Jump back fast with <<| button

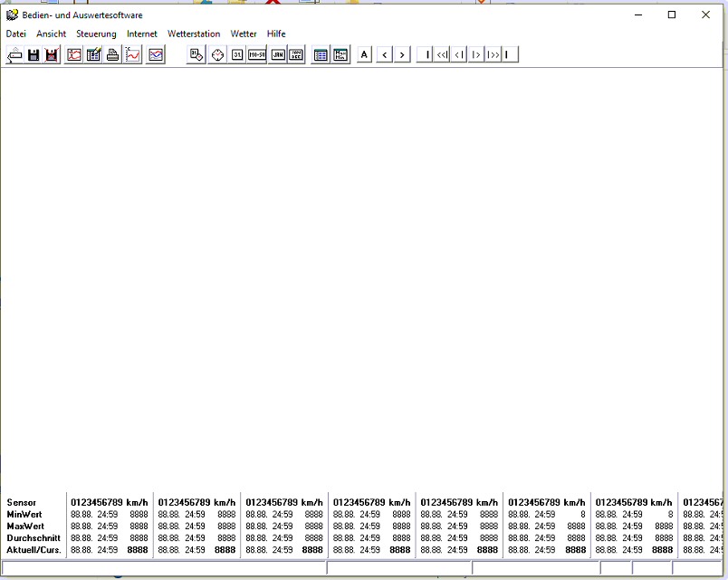pyautogui.click(x=443, y=55)
